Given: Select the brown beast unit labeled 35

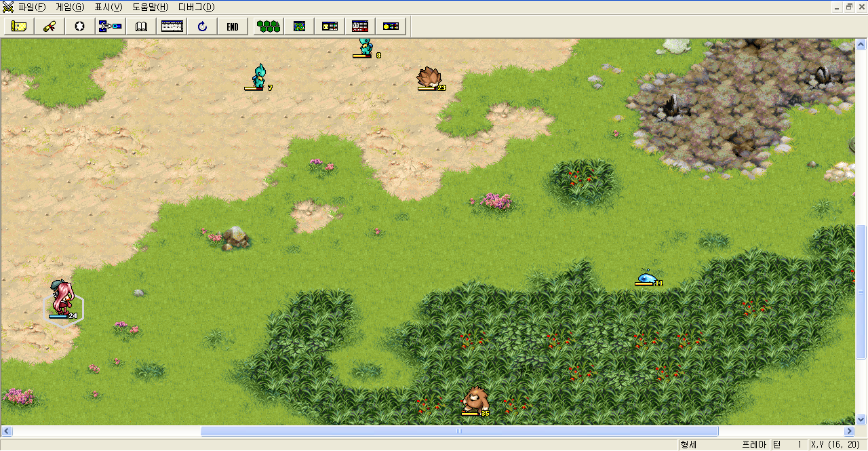Looking at the screenshot, I should pos(475,401).
